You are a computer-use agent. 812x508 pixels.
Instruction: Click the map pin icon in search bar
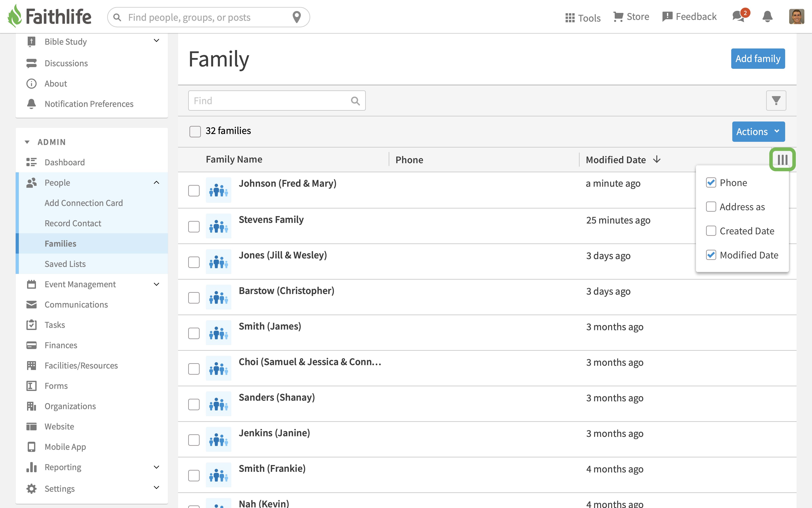[x=297, y=17]
